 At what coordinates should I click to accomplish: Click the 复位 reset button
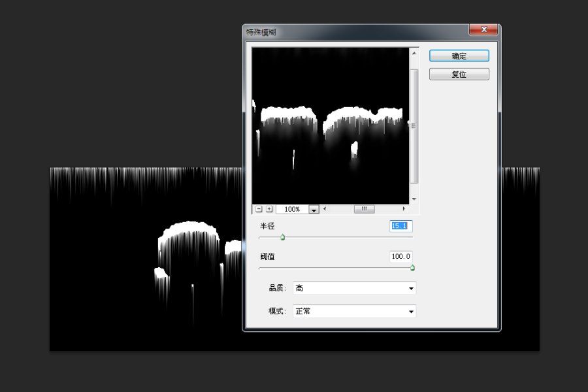[x=459, y=74]
